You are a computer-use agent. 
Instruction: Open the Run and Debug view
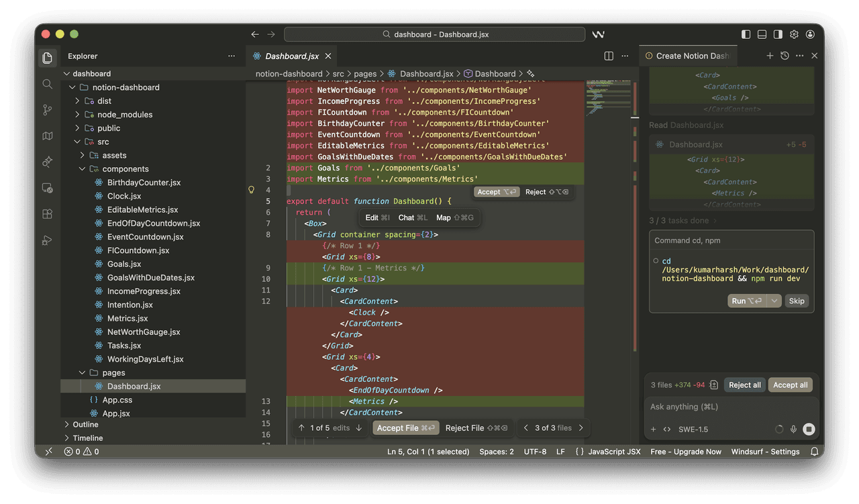[47, 240]
